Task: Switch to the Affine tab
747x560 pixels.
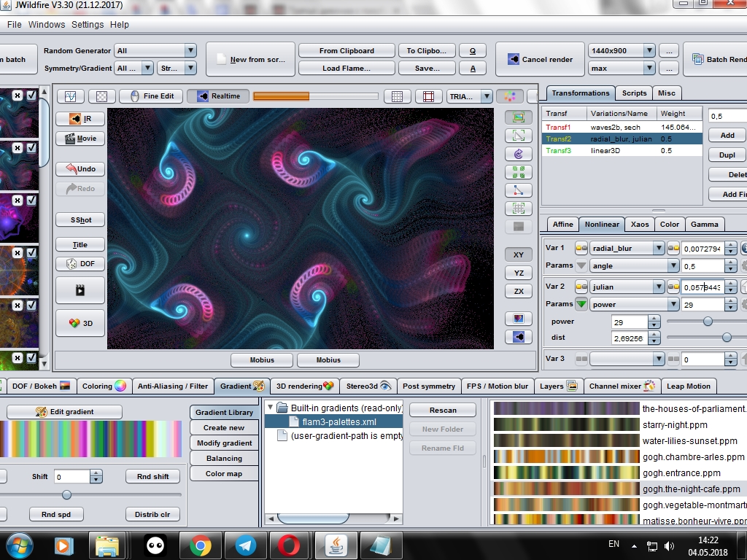Action: click(x=562, y=225)
